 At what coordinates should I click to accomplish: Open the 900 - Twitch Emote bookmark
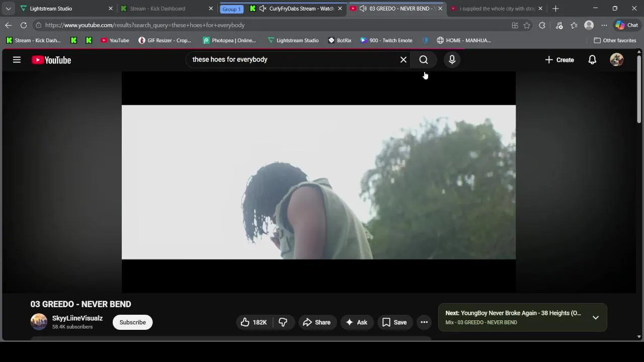[386, 40]
